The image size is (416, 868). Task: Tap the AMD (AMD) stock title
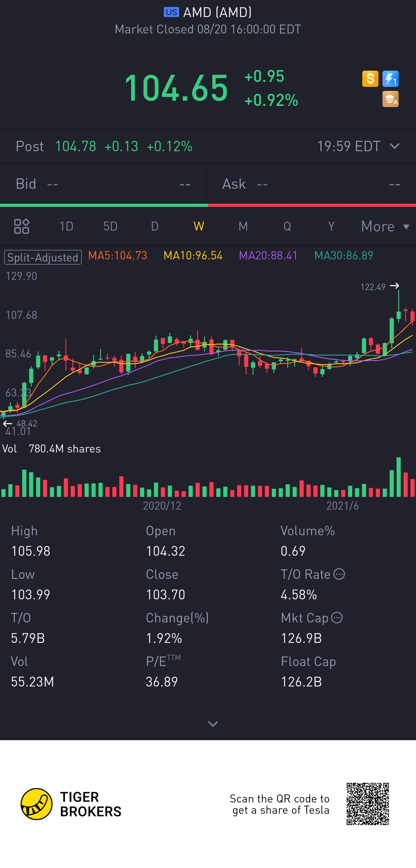tap(217, 12)
